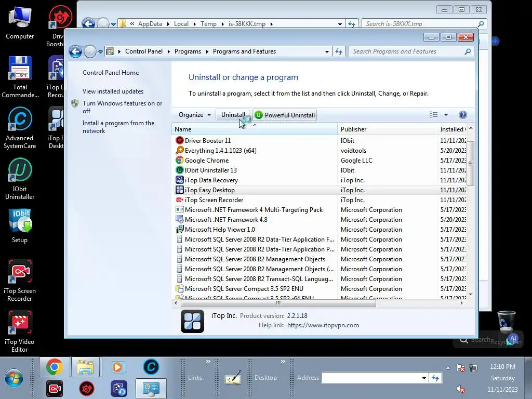Open recent pages dropdown beside the Forward button

tap(100, 52)
